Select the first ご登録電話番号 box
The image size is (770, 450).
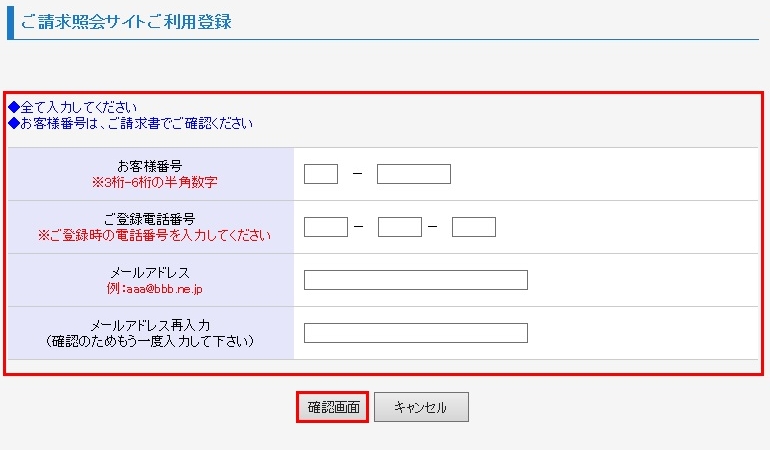tap(326, 227)
